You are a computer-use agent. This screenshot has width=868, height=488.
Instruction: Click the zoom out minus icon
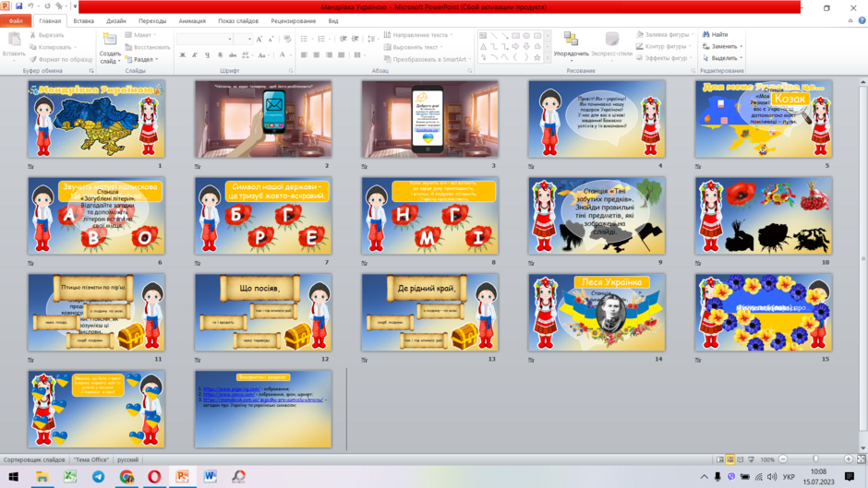tap(783, 459)
